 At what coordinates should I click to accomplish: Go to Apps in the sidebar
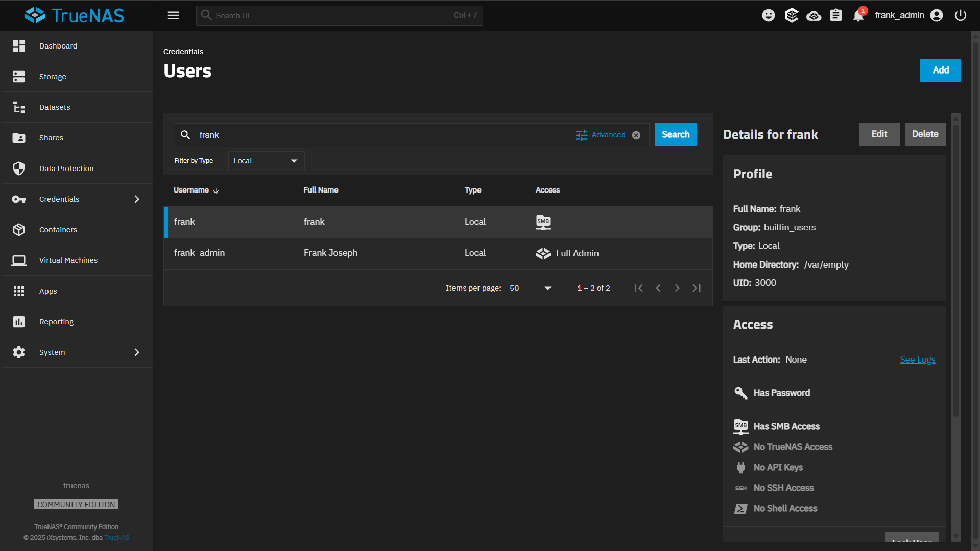tap(77, 291)
